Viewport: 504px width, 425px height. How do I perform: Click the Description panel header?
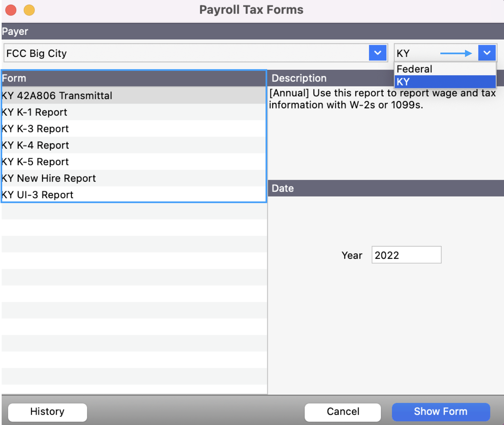coord(298,78)
